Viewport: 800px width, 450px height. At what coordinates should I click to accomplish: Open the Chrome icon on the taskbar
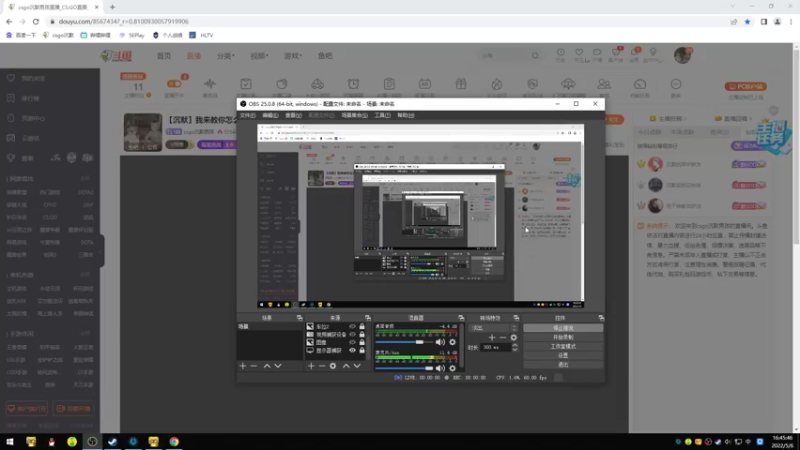pyautogui.click(x=174, y=441)
